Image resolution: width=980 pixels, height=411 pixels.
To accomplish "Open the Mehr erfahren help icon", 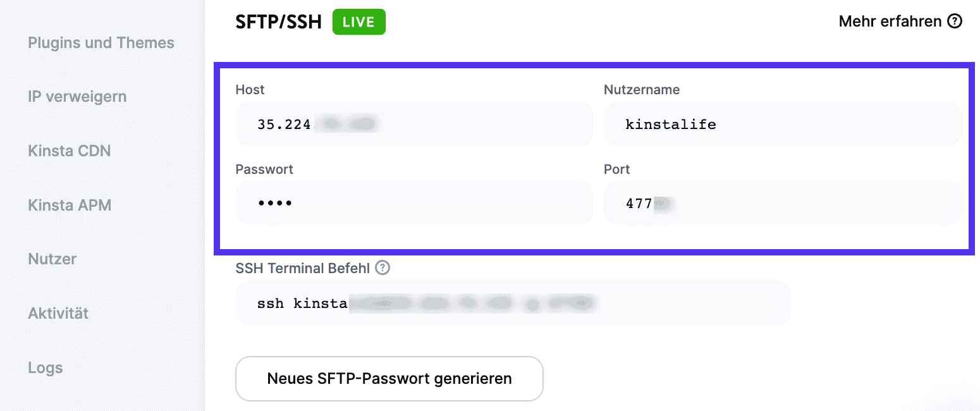I will 955,21.
